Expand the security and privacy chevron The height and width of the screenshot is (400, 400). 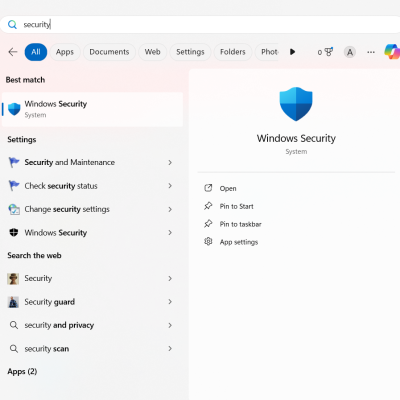170,325
